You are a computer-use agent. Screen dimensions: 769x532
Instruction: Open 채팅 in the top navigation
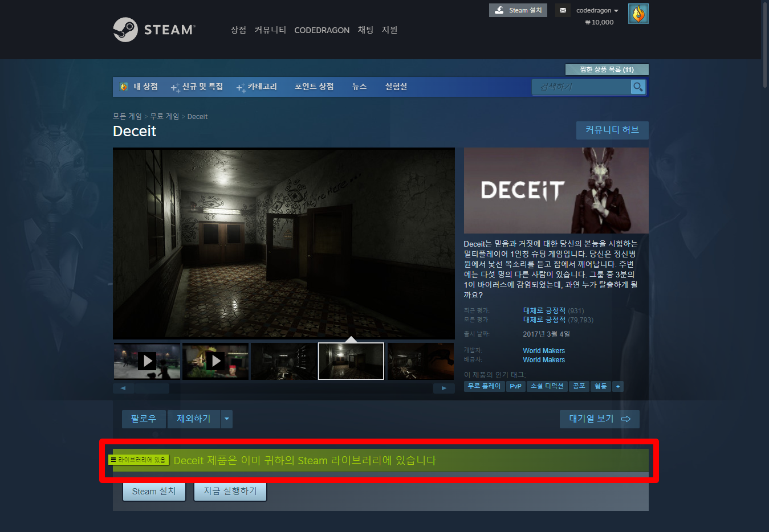365,30
